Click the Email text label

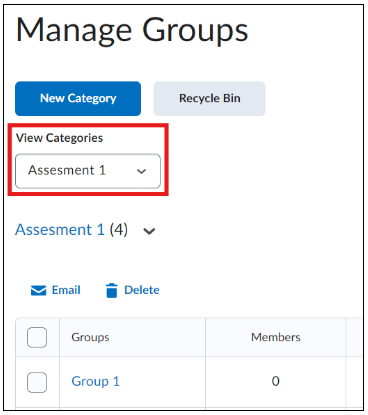click(66, 290)
